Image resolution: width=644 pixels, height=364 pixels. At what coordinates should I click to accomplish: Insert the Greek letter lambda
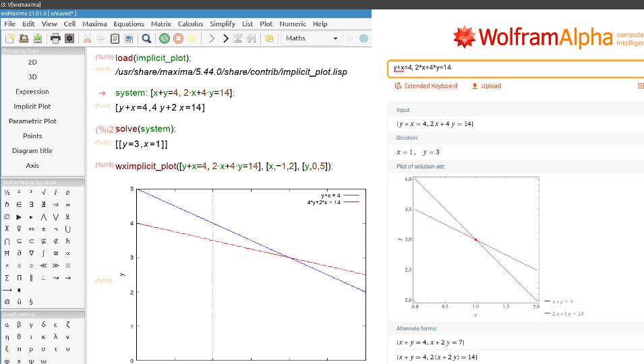click(x=55, y=337)
